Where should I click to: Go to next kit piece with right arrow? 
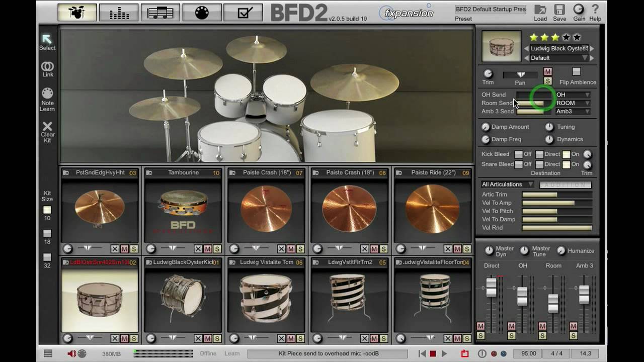[592, 49]
